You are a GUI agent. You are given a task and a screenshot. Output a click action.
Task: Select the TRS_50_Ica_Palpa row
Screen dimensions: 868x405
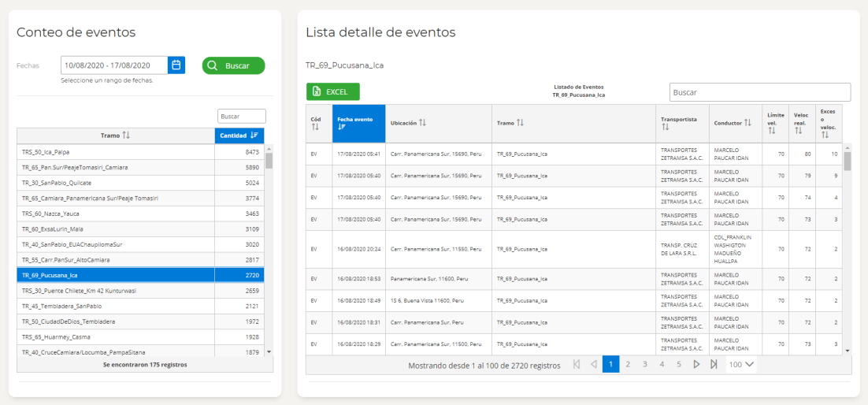141,152
